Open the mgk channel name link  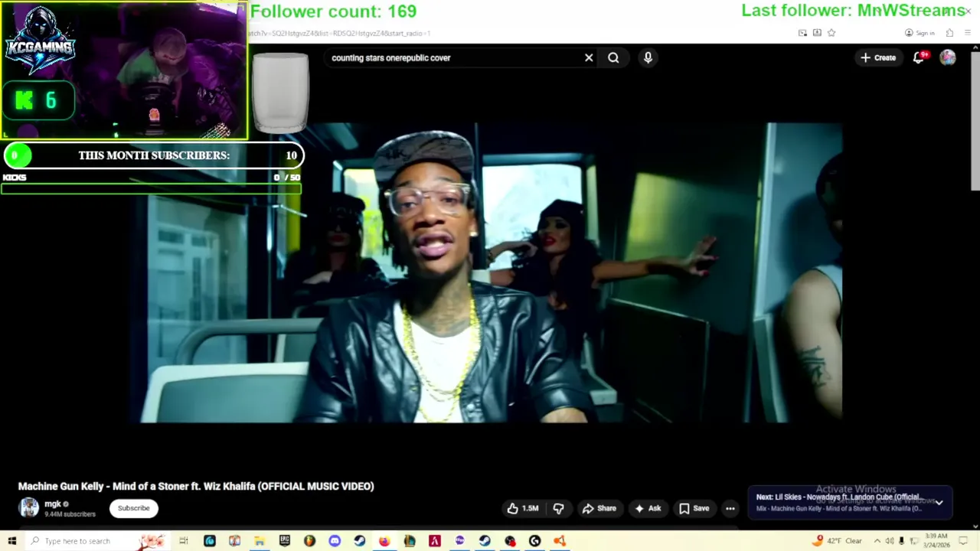[52, 504]
